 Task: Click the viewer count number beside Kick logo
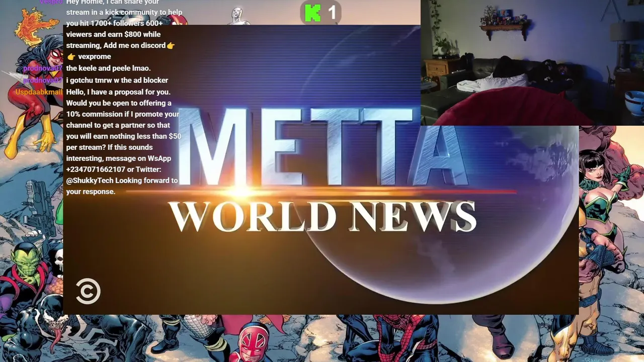(x=332, y=13)
